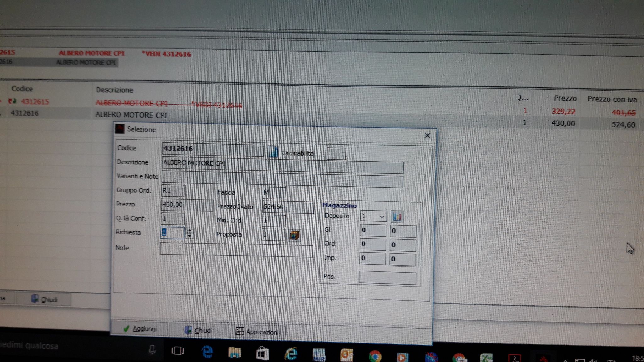Select the 4312615 row in the list
The width and height of the screenshot is (644, 362).
(35, 101)
